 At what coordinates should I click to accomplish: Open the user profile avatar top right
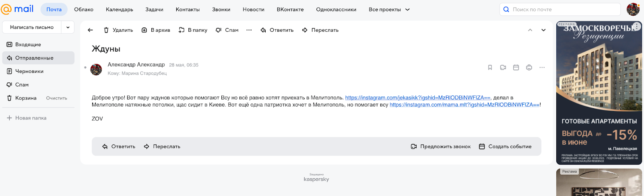[x=633, y=10]
